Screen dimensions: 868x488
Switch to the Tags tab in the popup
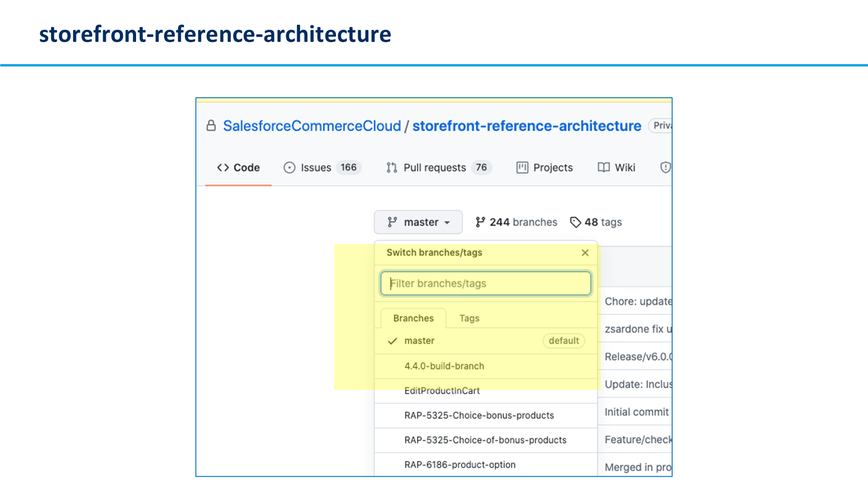coord(469,318)
